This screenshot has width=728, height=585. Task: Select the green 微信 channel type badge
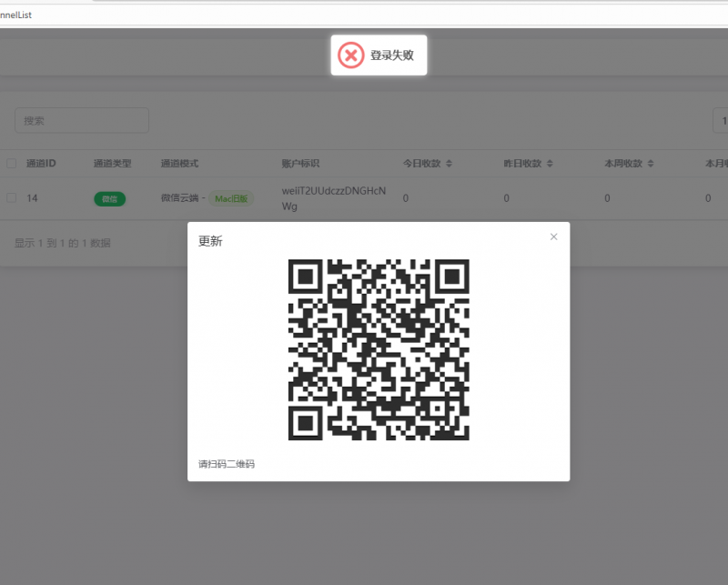pyautogui.click(x=109, y=198)
